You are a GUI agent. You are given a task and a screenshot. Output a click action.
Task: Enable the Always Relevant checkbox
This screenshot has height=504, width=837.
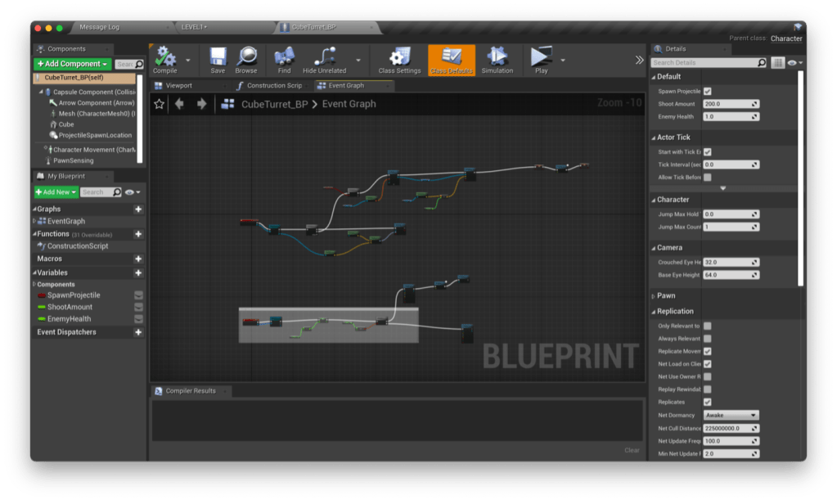pos(707,339)
